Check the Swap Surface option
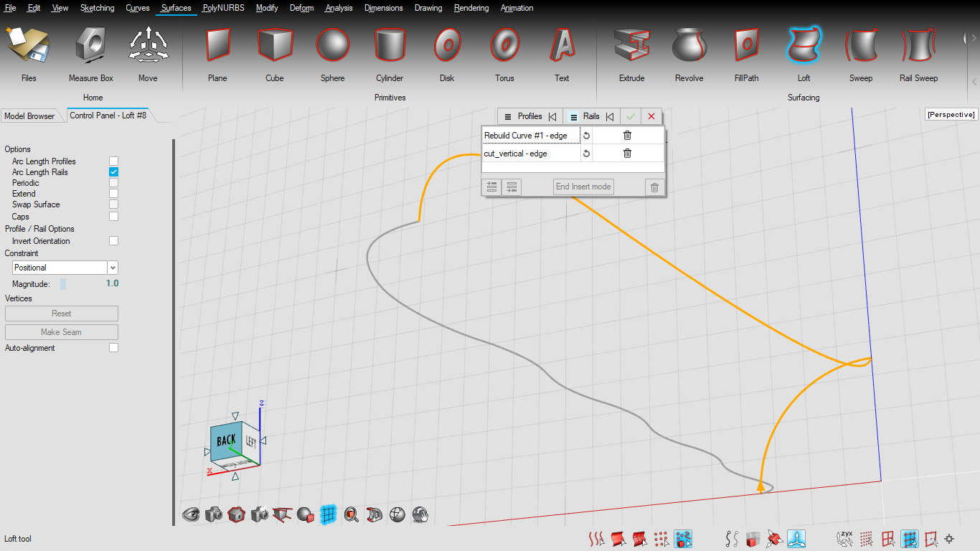This screenshot has width=980, height=551. tap(113, 204)
